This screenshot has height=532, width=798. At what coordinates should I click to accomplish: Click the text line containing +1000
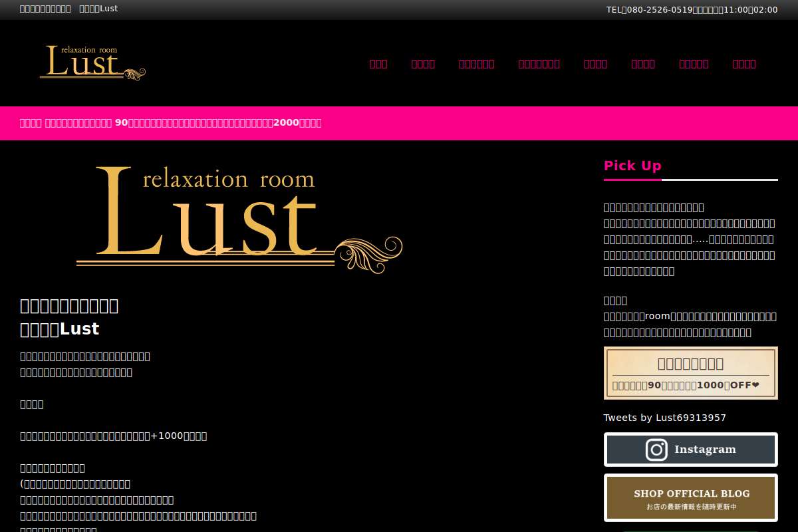coord(114,436)
